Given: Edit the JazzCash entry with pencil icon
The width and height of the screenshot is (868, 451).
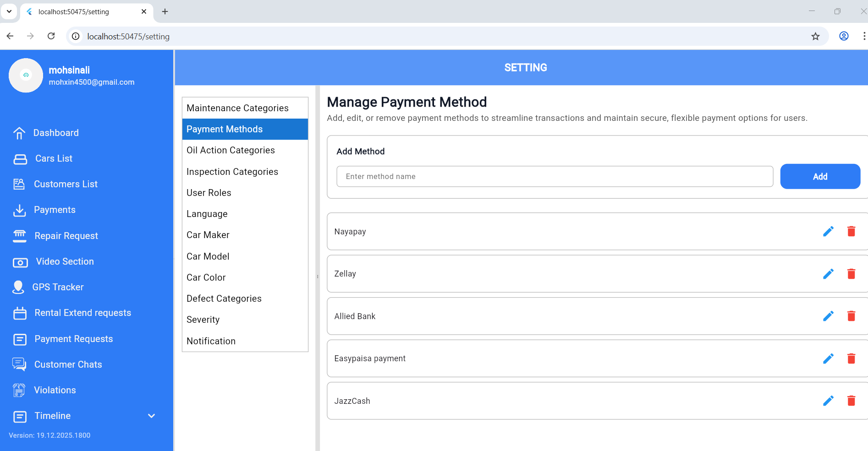Looking at the screenshot, I should [828, 401].
